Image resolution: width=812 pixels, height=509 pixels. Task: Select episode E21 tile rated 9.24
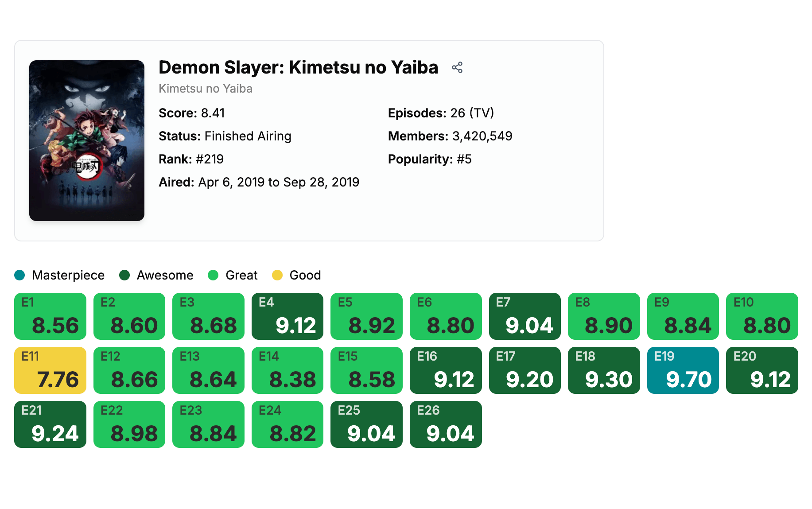(x=50, y=424)
